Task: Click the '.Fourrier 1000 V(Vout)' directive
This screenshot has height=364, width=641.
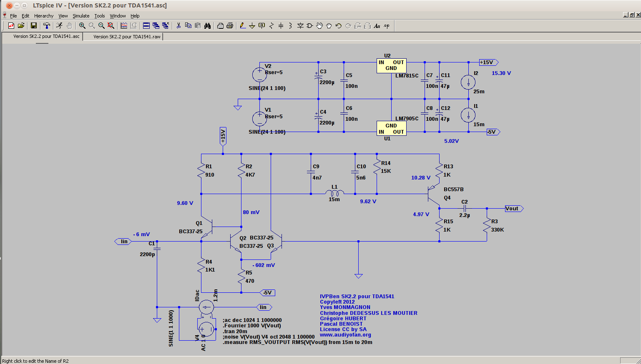Action: pos(251,326)
